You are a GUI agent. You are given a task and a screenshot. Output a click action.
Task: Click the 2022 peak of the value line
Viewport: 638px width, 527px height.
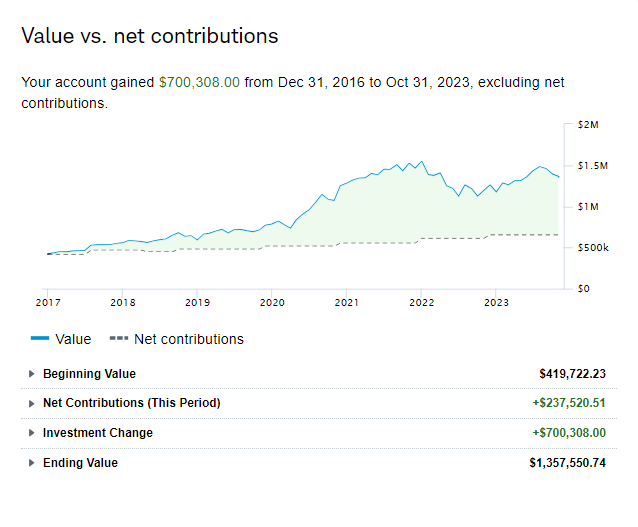[x=422, y=161]
